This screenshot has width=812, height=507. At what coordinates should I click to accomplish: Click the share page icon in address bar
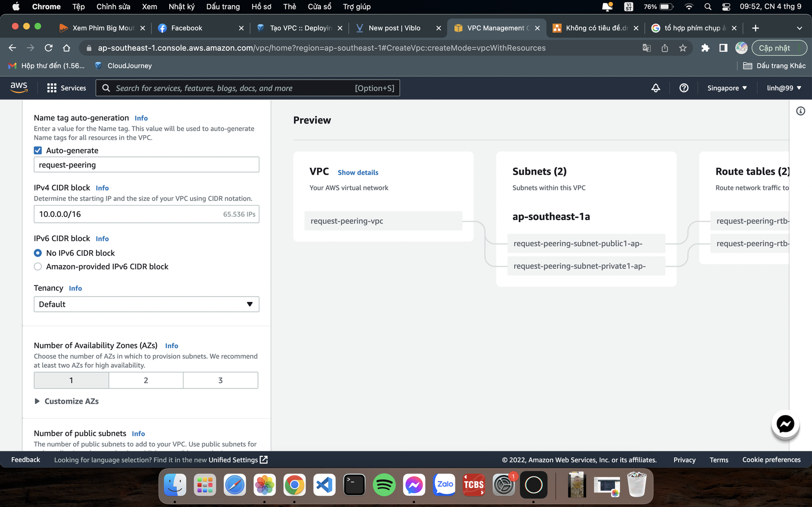(664, 48)
